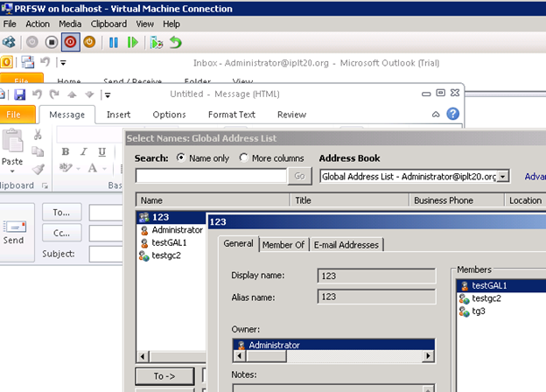Click the greyed Start VM toolbar icon

(x=32, y=42)
